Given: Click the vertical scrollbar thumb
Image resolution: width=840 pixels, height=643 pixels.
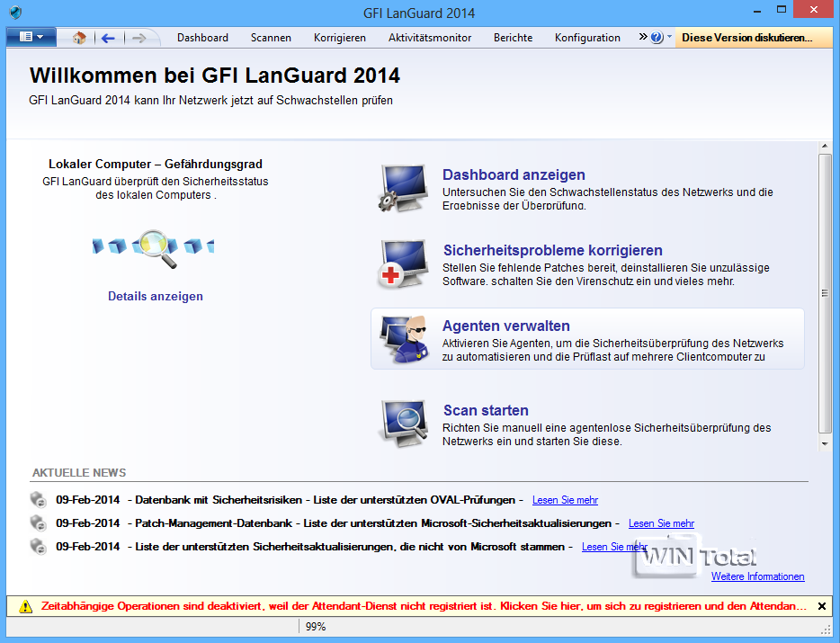Looking at the screenshot, I should tap(825, 293).
